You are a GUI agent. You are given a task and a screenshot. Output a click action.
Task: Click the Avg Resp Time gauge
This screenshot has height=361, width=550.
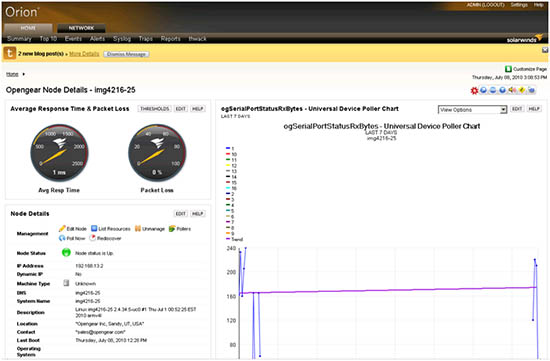tap(59, 153)
